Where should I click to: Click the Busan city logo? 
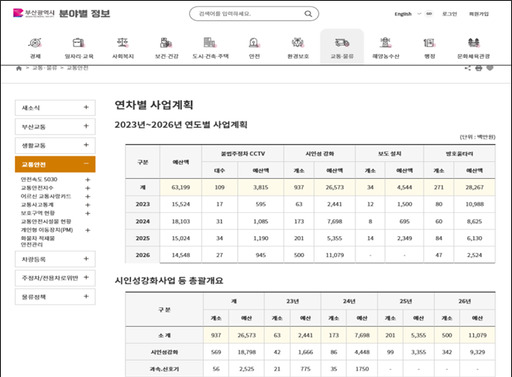33,13
